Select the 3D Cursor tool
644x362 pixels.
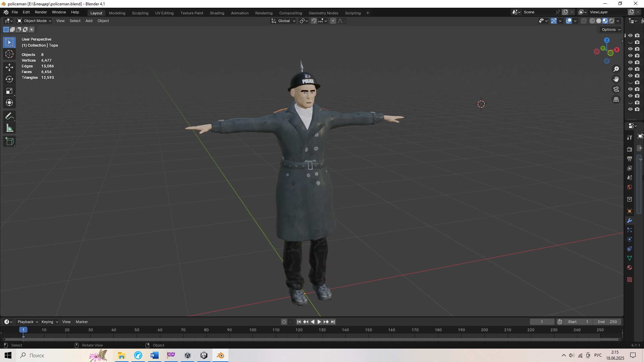click(x=9, y=54)
